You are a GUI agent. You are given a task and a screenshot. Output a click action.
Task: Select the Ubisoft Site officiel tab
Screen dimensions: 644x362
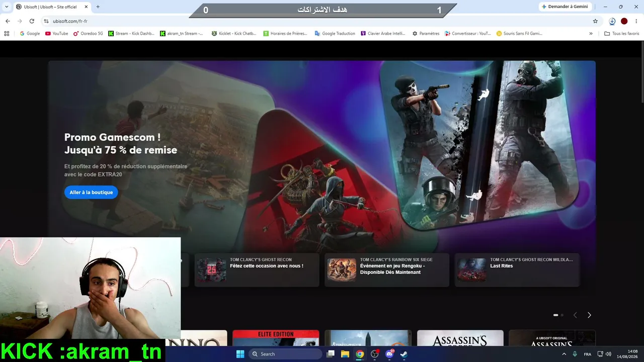tap(52, 7)
